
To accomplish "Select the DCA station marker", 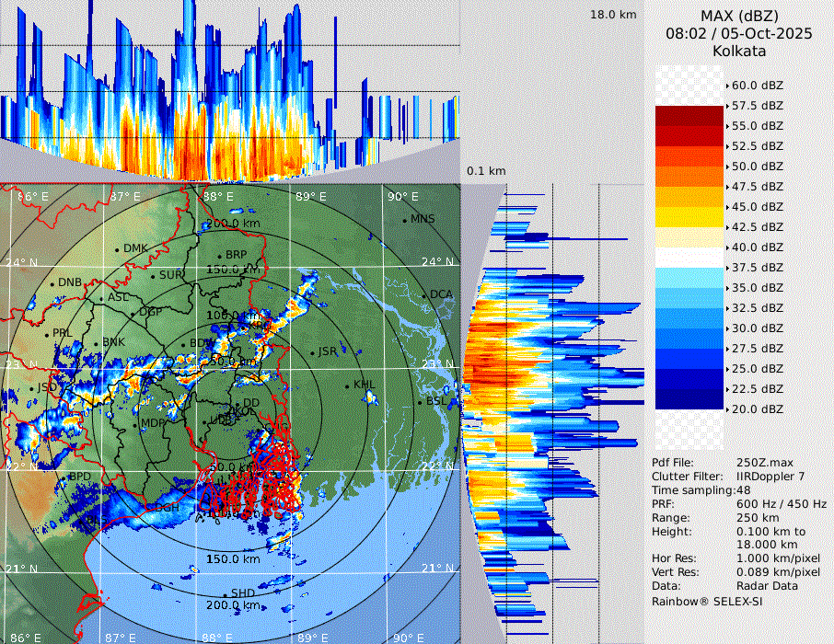I will (x=423, y=294).
